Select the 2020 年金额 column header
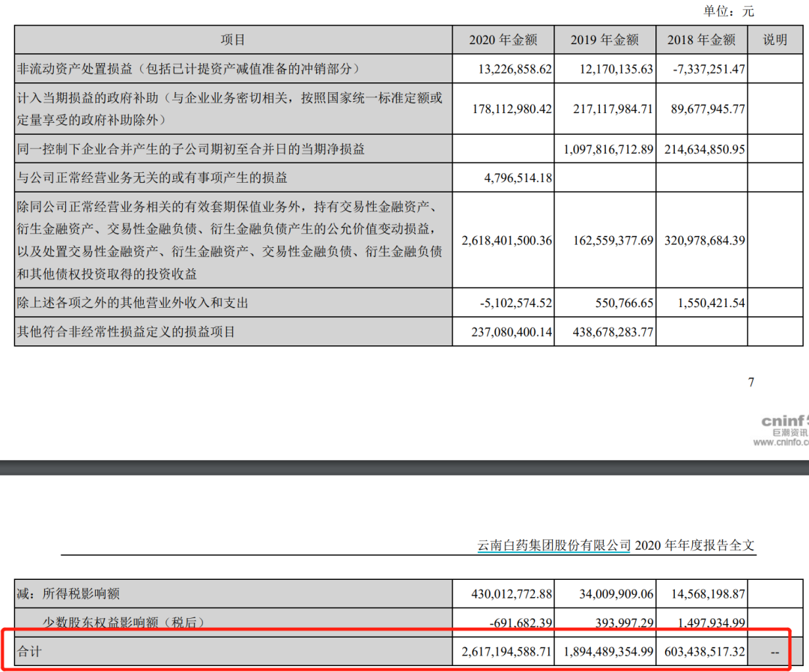Image resolution: width=809 pixels, height=672 pixels. [x=503, y=40]
